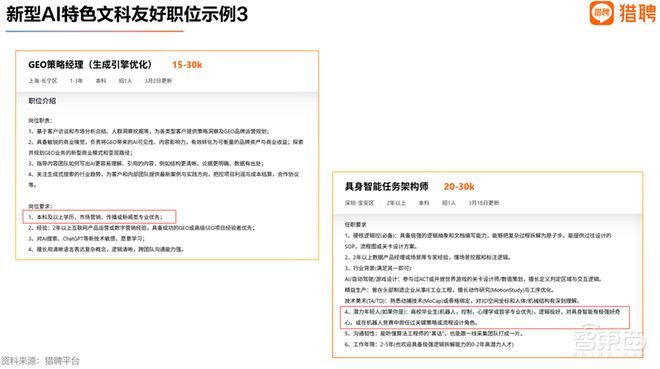Click the 2年以上 experience tag
This screenshot has height=369, width=660.
pos(396,203)
